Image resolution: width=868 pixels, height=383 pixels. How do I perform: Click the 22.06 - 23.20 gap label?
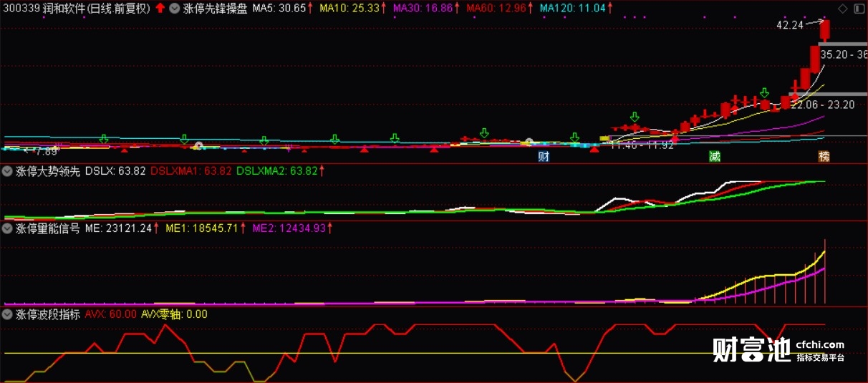[x=822, y=105]
